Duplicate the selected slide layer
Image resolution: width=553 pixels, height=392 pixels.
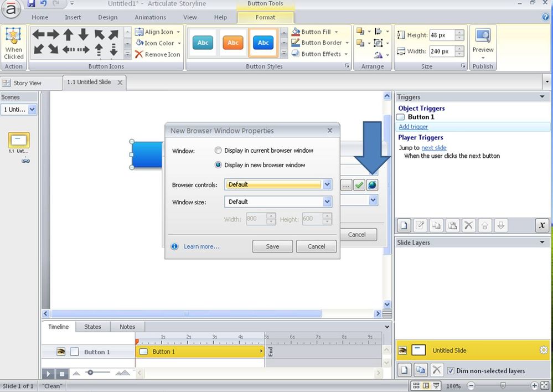(420, 370)
